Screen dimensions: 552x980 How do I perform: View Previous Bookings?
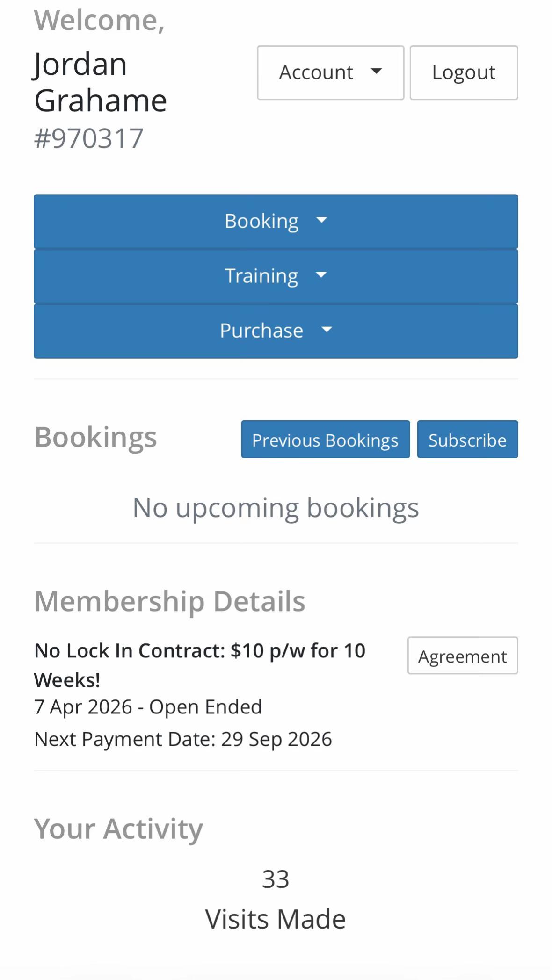[325, 440]
